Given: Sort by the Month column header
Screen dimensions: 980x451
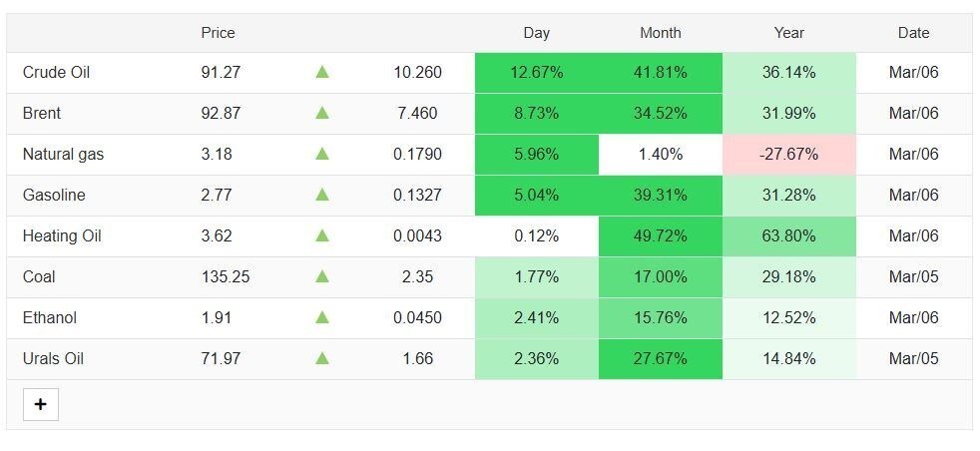Looking at the screenshot, I should (660, 33).
